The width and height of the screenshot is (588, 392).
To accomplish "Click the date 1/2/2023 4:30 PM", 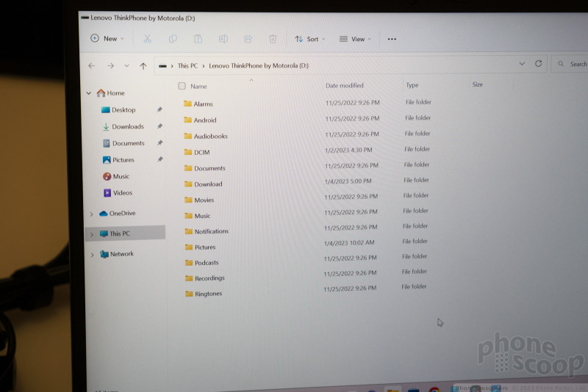I will pyautogui.click(x=348, y=150).
